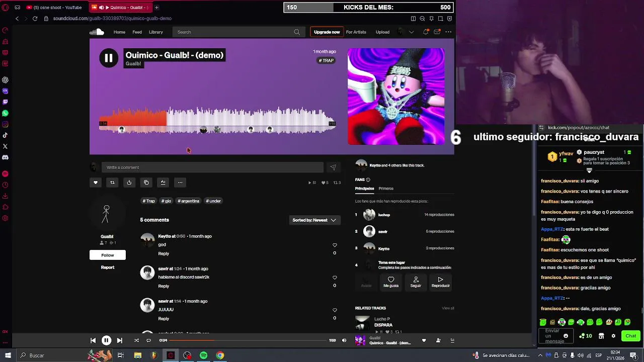Open the Upgrade now button
The height and width of the screenshot is (362, 644).
(327, 32)
